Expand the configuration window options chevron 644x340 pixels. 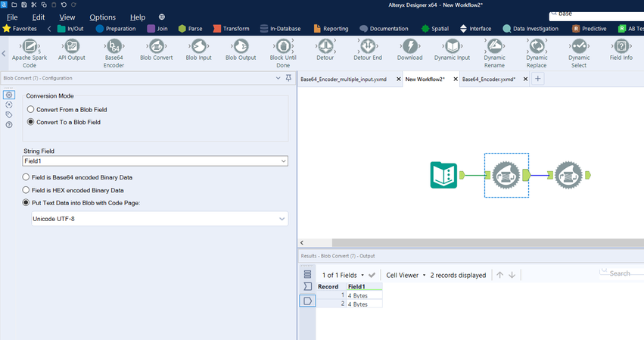tap(278, 78)
